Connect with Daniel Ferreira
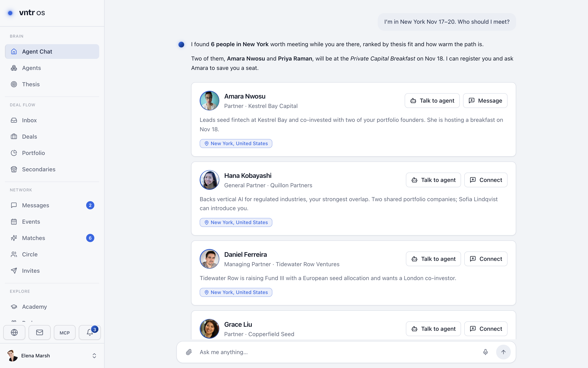Image resolution: width=588 pixels, height=368 pixels. 486,259
